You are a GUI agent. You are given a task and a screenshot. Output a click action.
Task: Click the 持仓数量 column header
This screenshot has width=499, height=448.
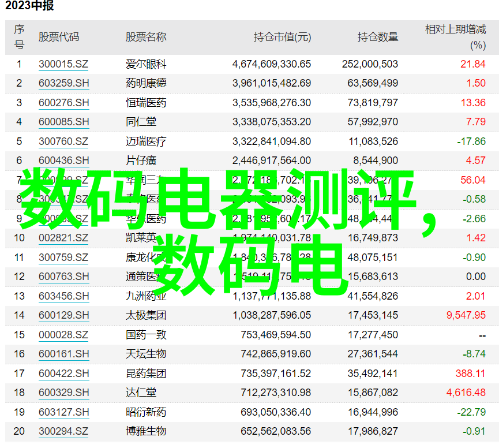click(378, 37)
